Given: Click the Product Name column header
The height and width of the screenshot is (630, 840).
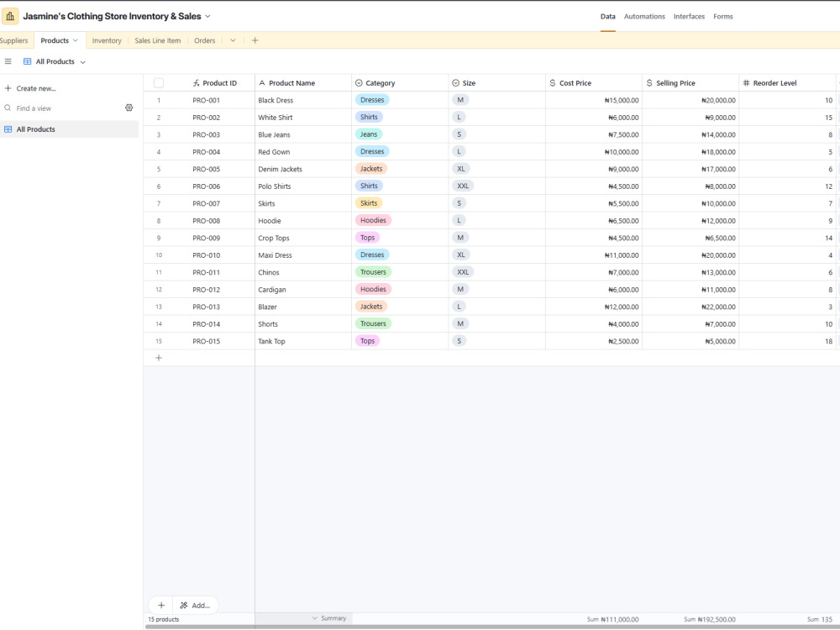Looking at the screenshot, I should [303, 83].
